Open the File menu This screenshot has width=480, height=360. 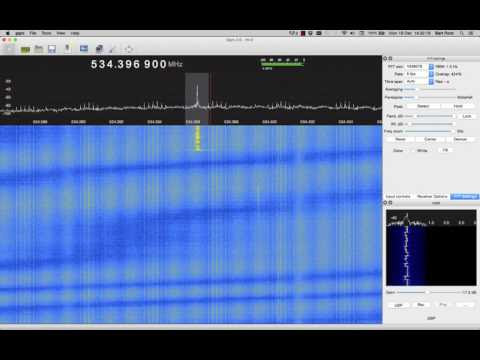click(33, 33)
